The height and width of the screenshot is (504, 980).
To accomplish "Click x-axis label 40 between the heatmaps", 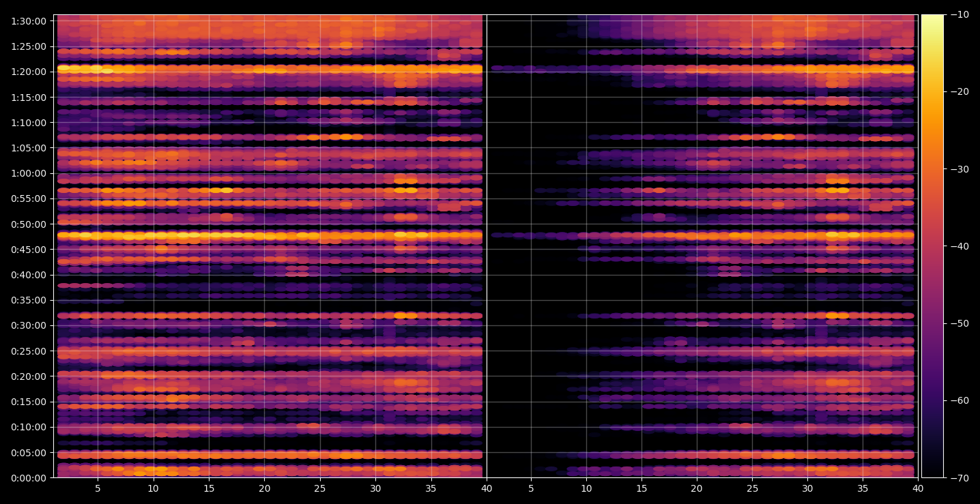I will point(487,488).
